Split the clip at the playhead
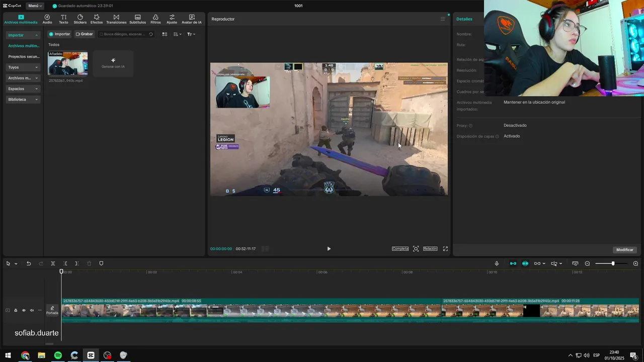Image resolution: width=644 pixels, height=362 pixels. [53, 263]
